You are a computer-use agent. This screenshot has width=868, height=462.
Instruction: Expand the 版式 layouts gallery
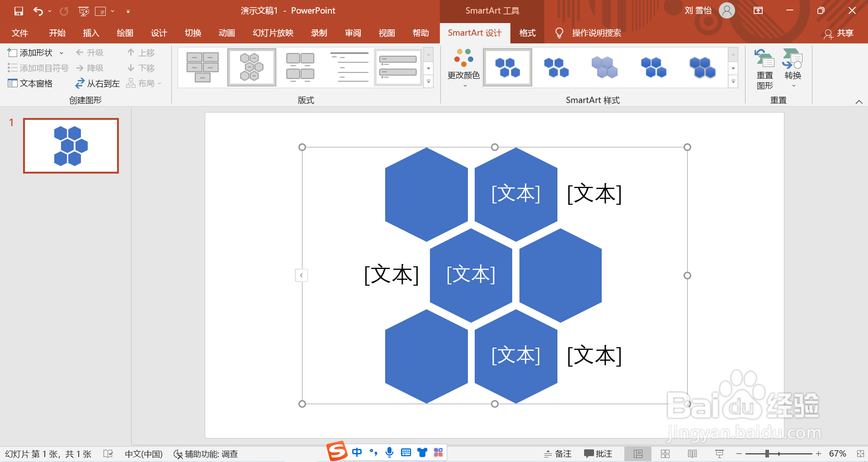tap(429, 82)
